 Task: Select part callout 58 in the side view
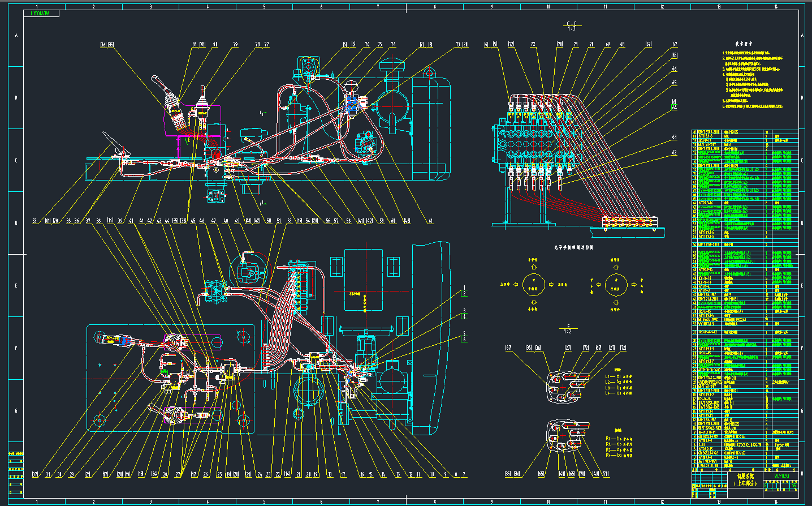(x=348, y=221)
